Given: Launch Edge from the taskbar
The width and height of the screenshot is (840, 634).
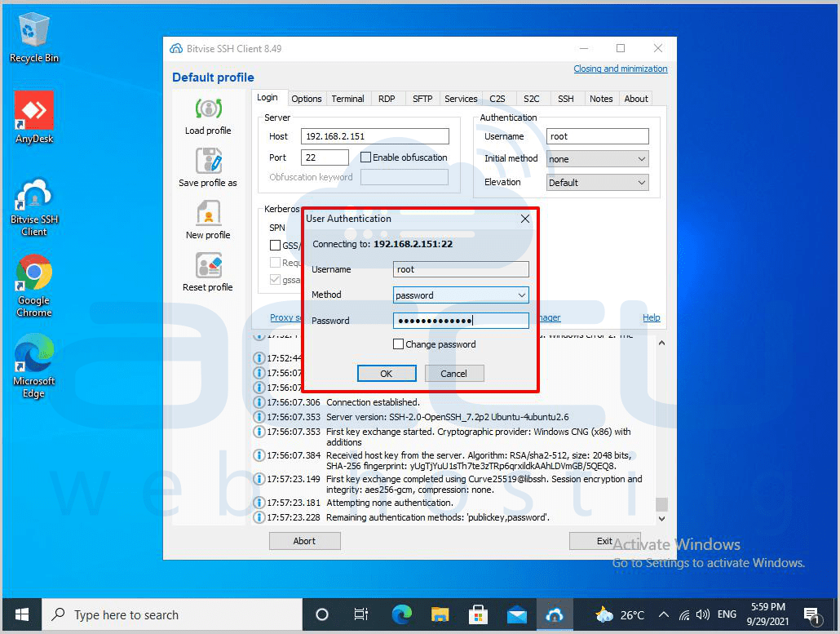Looking at the screenshot, I should tap(401, 614).
